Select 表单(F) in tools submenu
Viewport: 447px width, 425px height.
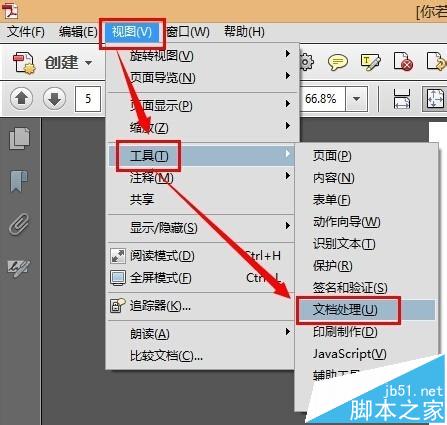[x=366, y=199]
